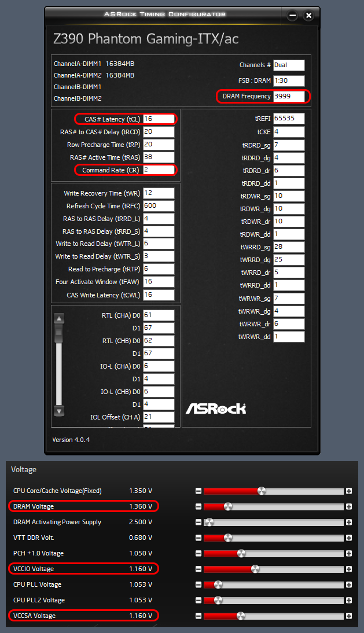Click the Four Activate Window (tFAW) field

(159, 282)
